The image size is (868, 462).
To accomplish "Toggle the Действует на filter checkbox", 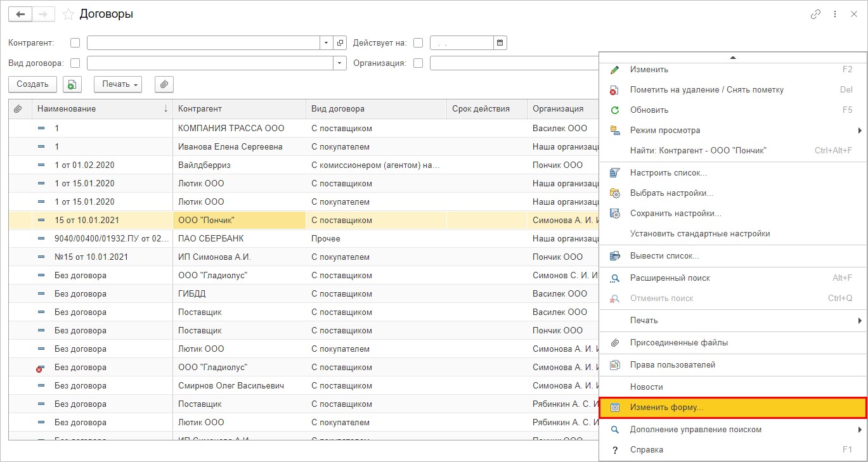I will coord(418,43).
